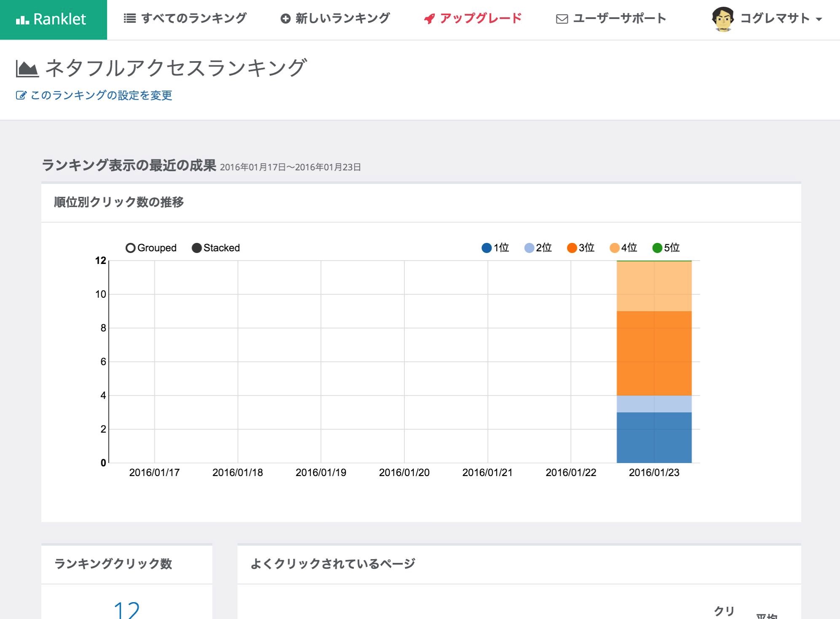Toggle 5位 series in legend

point(666,248)
